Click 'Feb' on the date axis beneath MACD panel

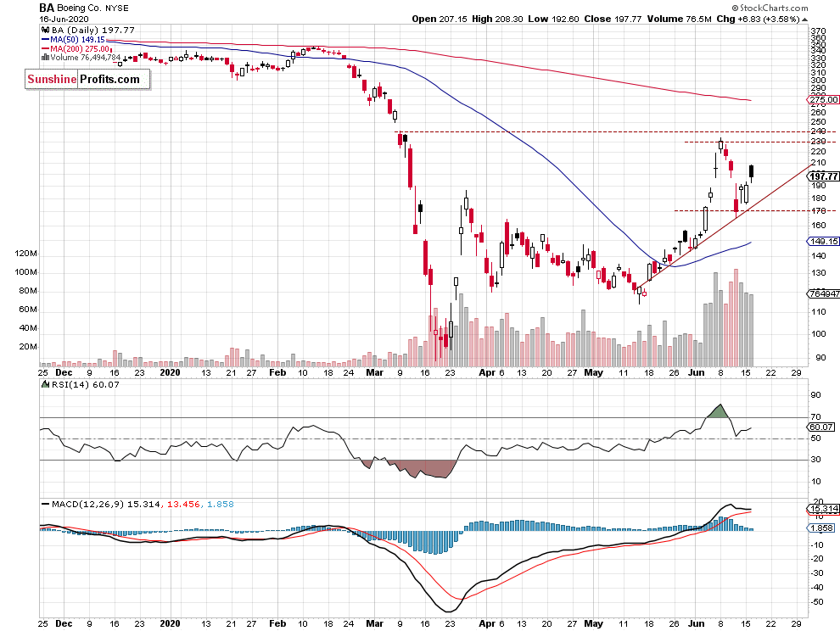(277, 623)
